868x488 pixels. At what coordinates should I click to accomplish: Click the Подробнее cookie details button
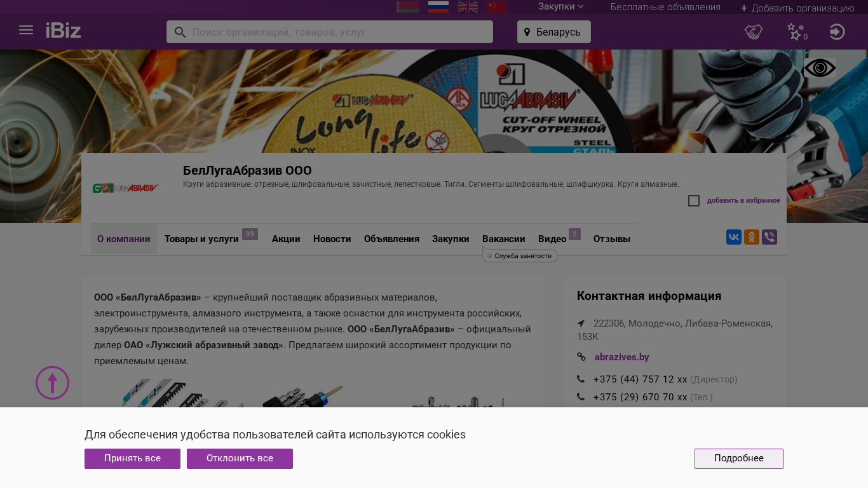pyautogui.click(x=739, y=459)
